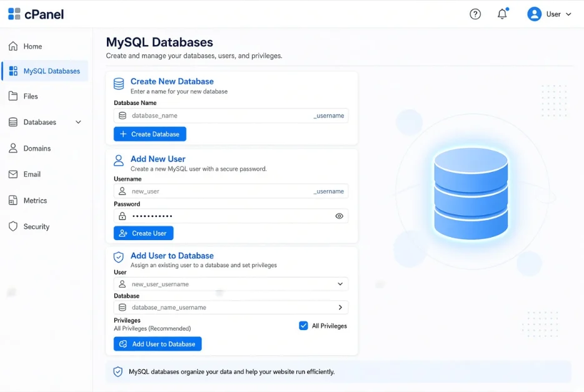584x392 pixels.
Task: Click the 'Add User to Database' section heading
Action: (172, 256)
